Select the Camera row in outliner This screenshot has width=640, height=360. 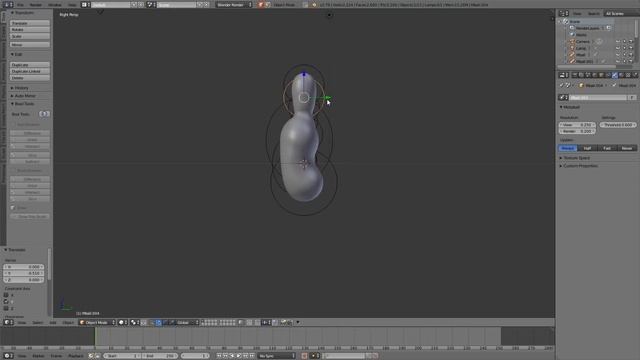(582, 42)
